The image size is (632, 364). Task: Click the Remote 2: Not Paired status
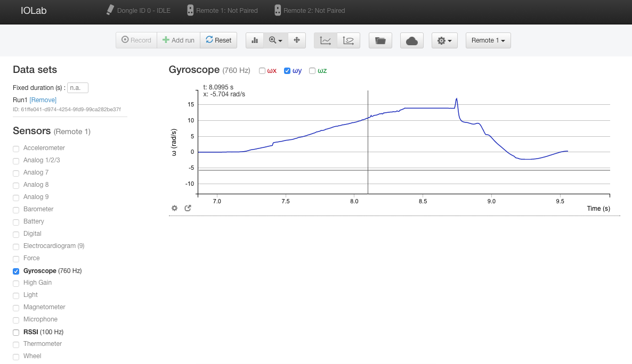314,11
